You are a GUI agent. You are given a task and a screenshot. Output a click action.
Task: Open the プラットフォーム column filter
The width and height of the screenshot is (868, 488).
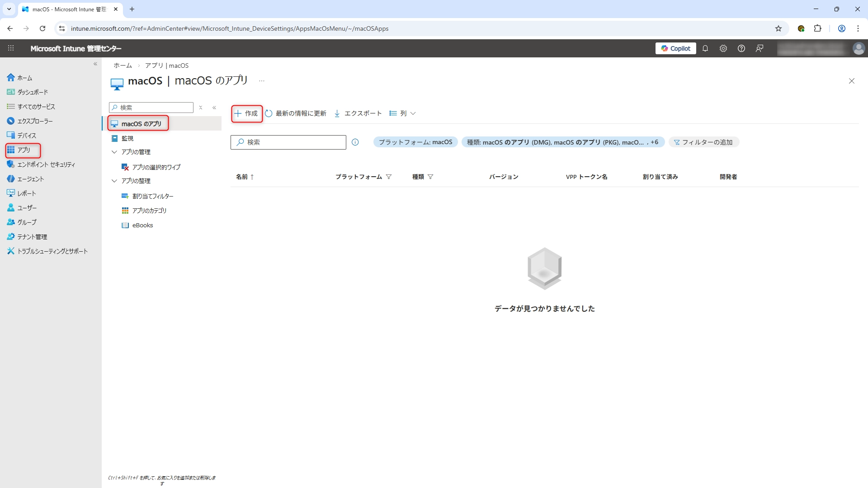tap(389, 177)
